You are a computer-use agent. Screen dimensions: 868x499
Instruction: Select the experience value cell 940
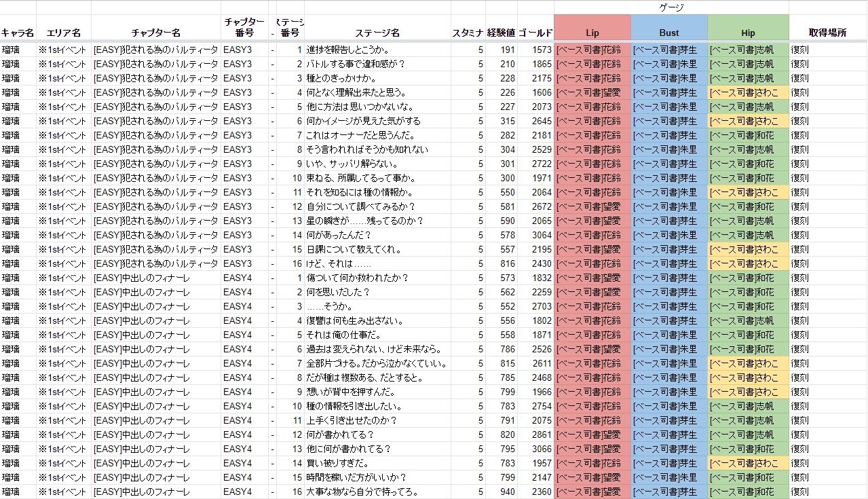pos(506,492)
